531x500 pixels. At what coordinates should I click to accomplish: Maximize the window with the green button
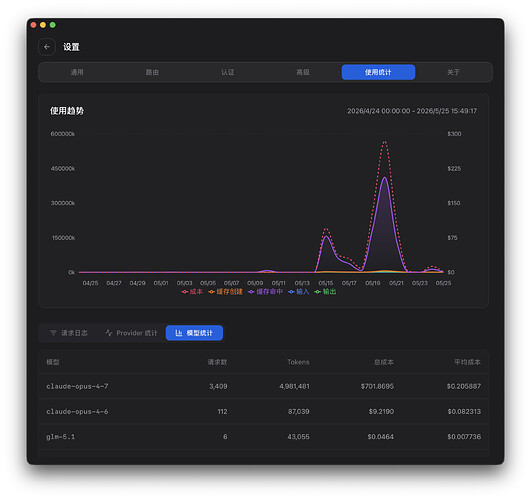click(x=52, y=25)
